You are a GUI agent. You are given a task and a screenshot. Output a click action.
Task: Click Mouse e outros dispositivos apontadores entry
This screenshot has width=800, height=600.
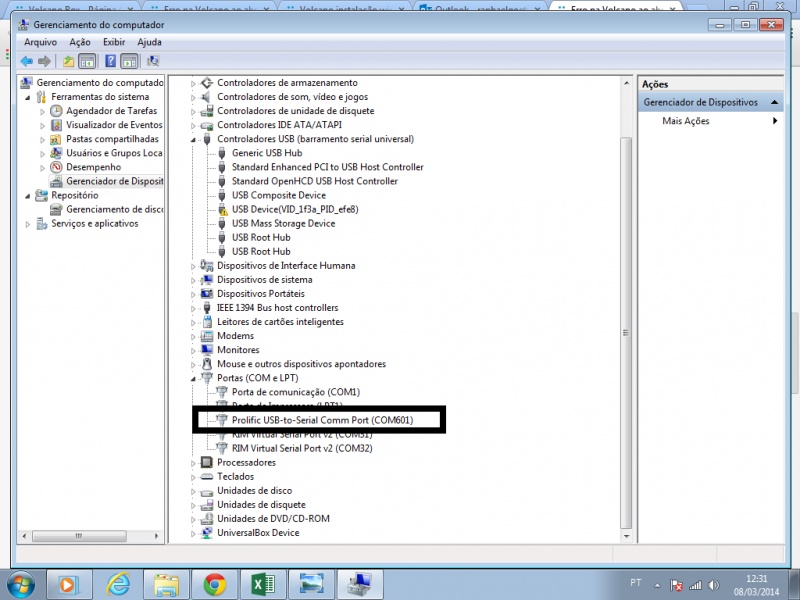302,364
